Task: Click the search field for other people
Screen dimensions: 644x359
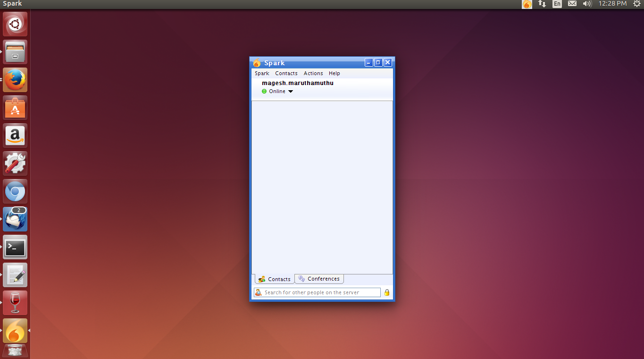Action: (317, 292)
